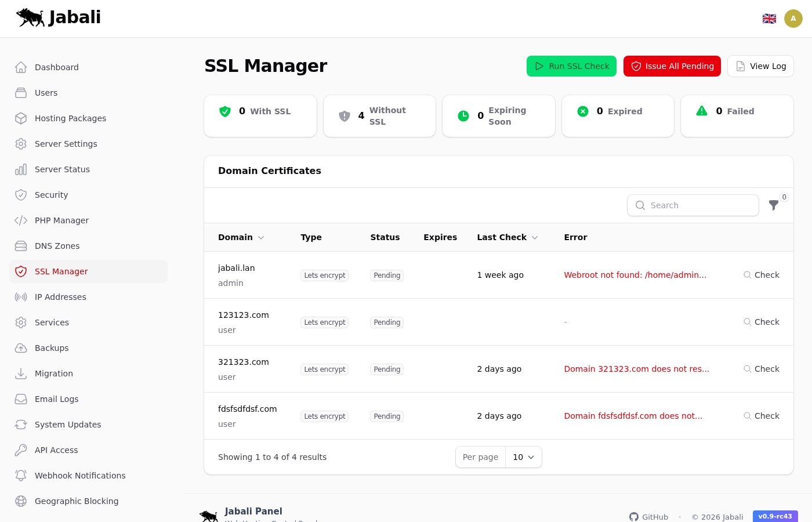
Task: Go to PHP Manager page
Action: point(61,220)
